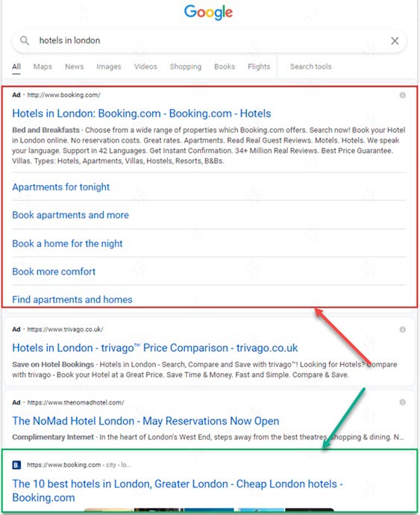Click into the hotels in london search field

(x=209, y=41)
